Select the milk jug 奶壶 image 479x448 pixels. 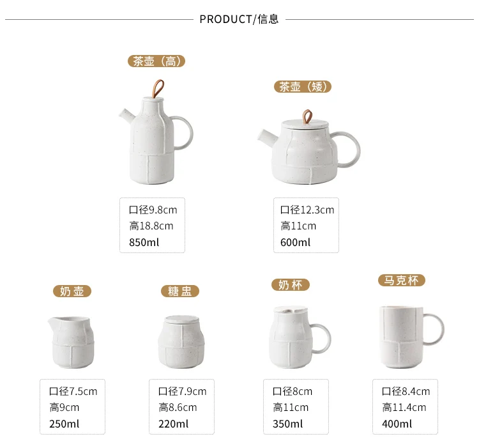[71, 343]
